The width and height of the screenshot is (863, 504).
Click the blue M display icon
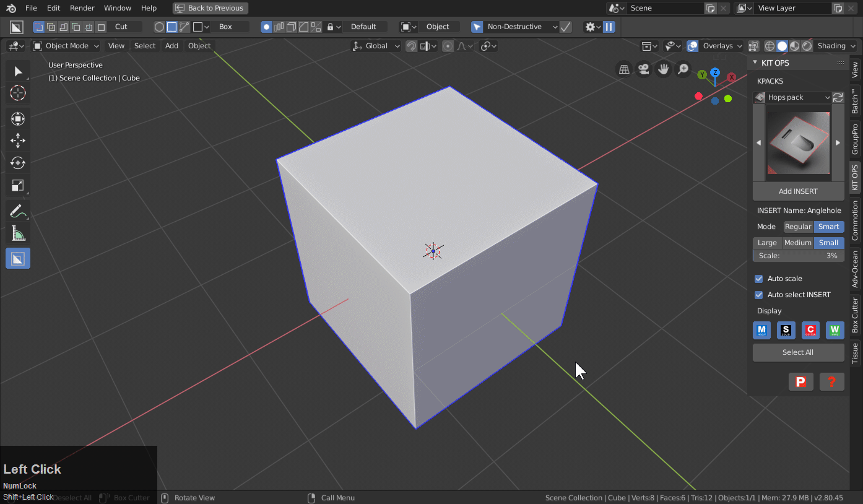tap(761, 330)
